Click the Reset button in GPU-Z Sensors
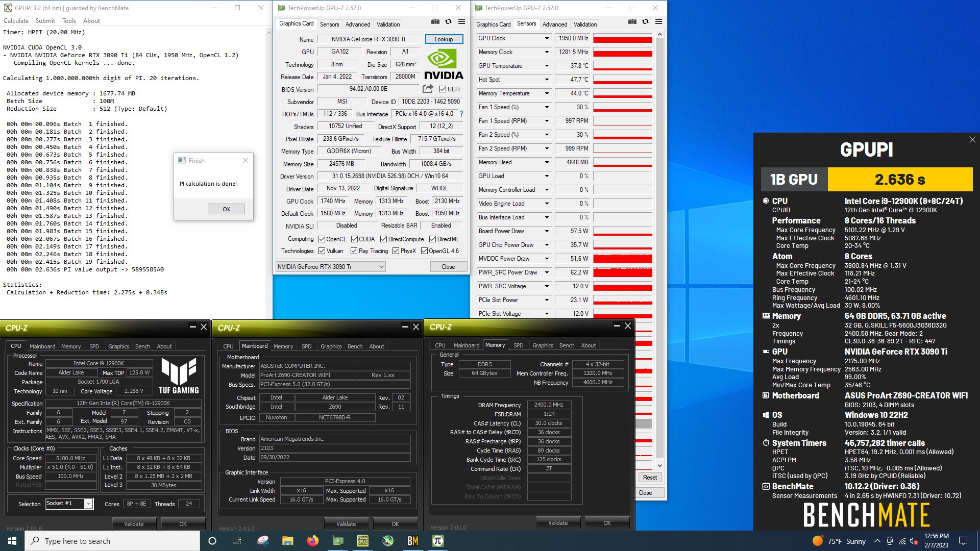Viewport: 980px width, 551px height. tap(650, 478)
